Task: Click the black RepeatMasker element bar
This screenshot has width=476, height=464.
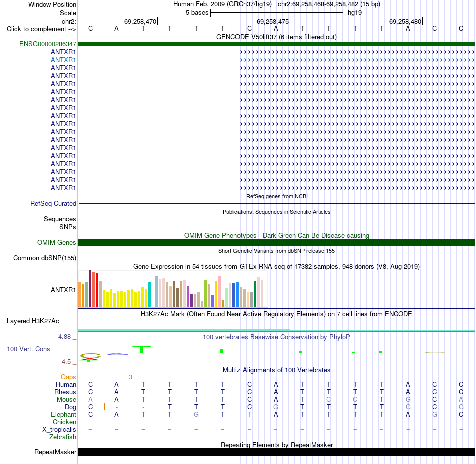Action: pos(277,452)
